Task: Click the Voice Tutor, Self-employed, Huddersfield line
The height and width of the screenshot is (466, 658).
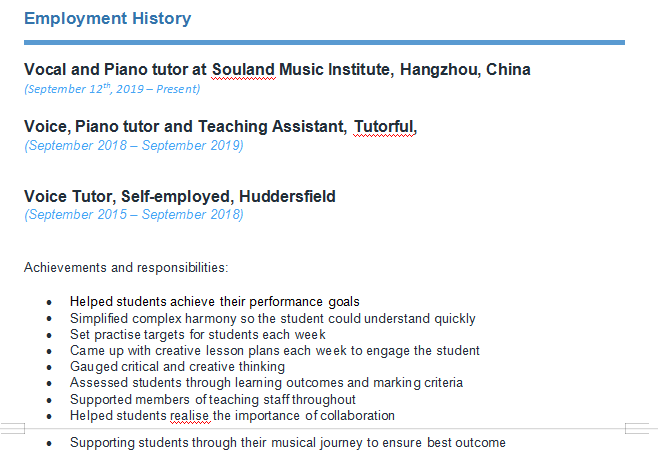Action: [x=180, y=196]
